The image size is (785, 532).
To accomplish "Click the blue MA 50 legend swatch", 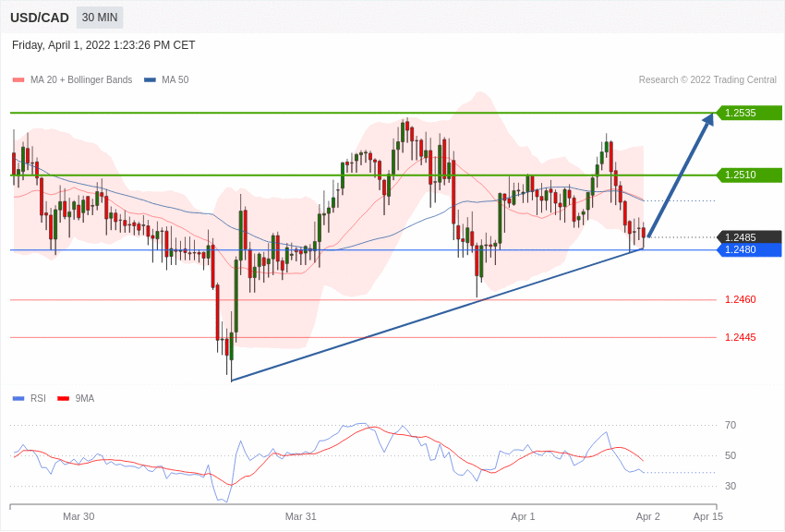I will 150,80.
